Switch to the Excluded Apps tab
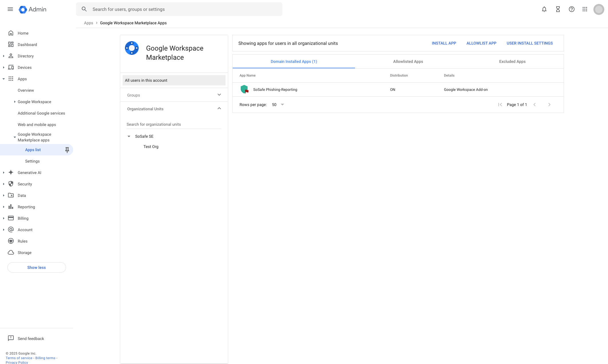The image size is (608, 364). 512,61
